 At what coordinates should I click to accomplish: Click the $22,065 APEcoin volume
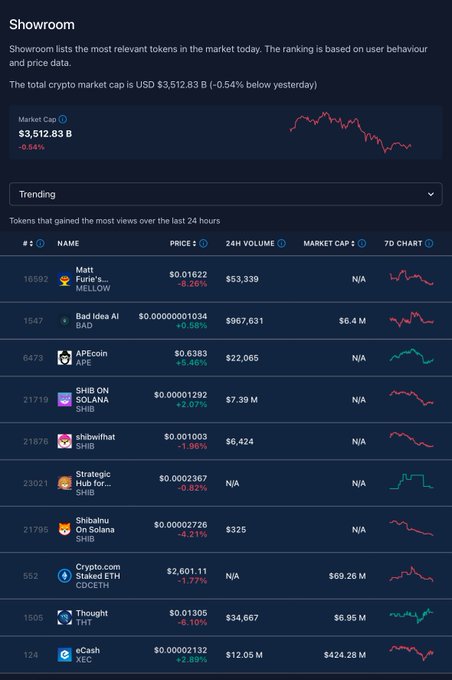pos(242,358)
